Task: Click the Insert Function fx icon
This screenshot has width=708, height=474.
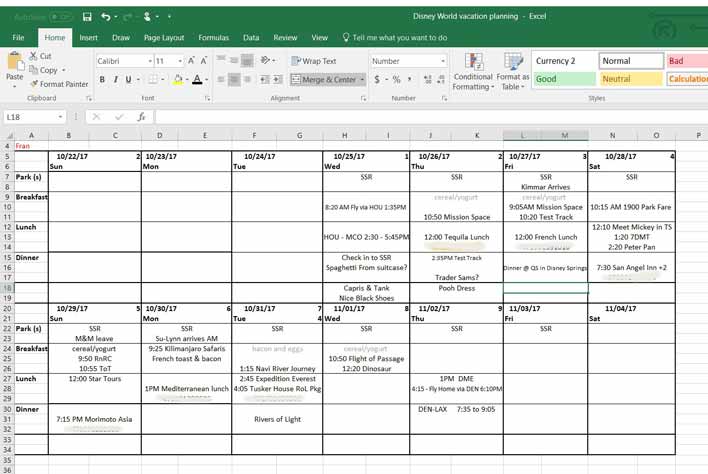Action: pyautogui.click(x=141, y=117)
